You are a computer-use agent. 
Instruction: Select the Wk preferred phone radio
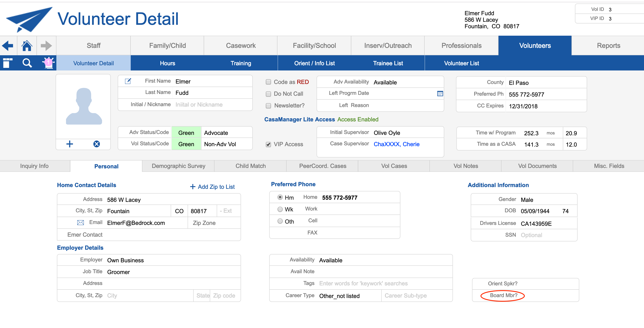280,209
